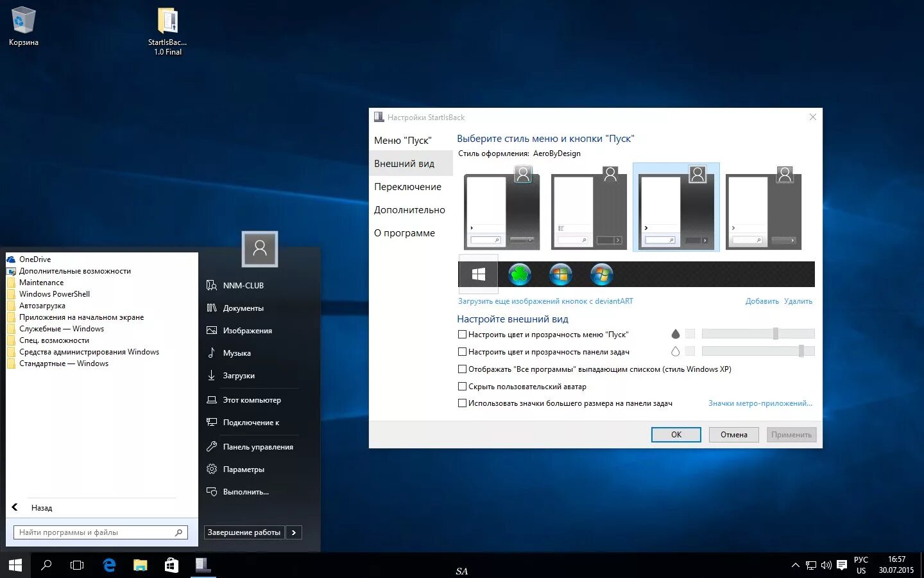The image size is (924, 578).
Task: Open Microsoft Edge from the taskbar
Action: coord(109,565)
